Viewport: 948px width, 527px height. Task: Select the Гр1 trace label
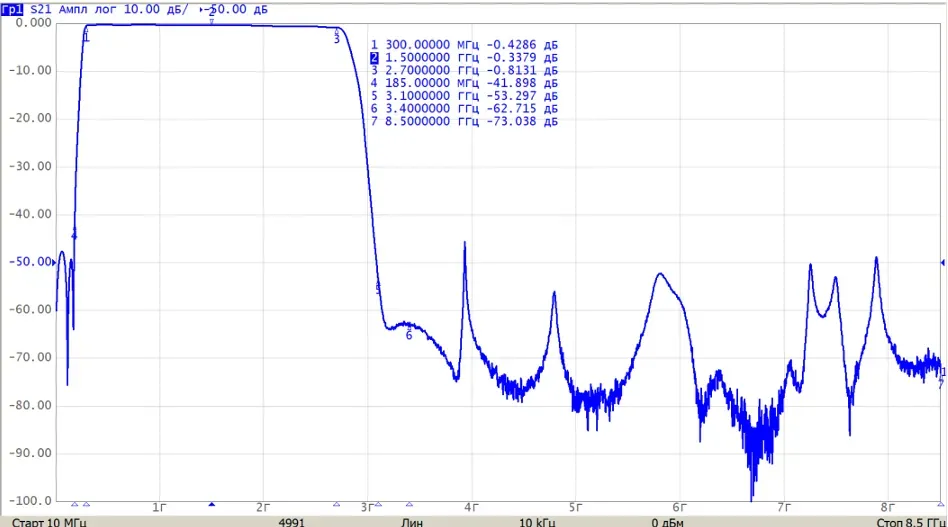coord(12,9)
